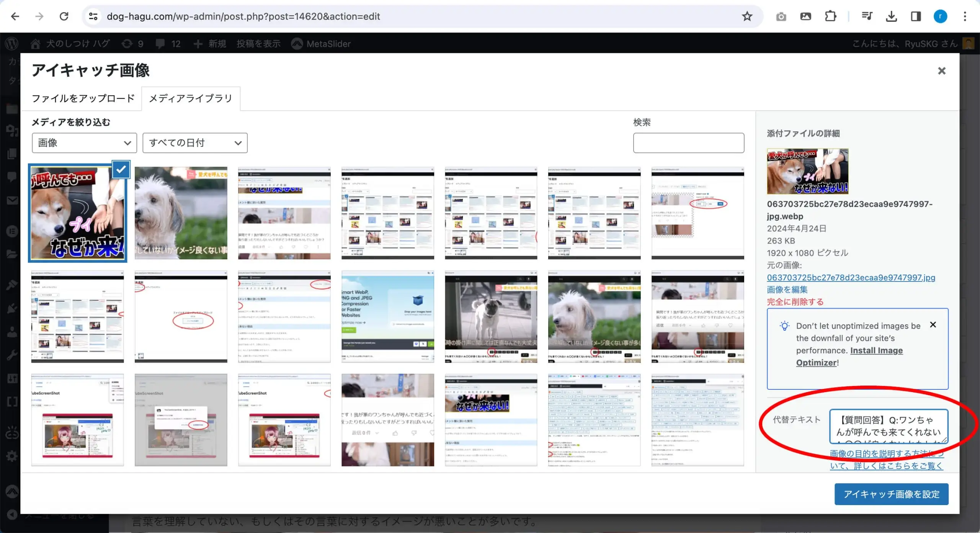Open comments indicator showing 12
Image resolution: width=980 pixels, height=533 pixels.
168,44
